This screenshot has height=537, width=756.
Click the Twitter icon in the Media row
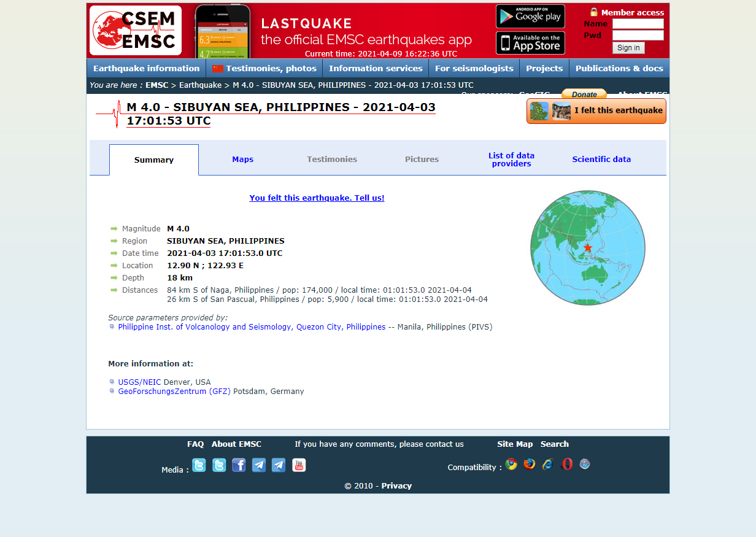[199, 465]
